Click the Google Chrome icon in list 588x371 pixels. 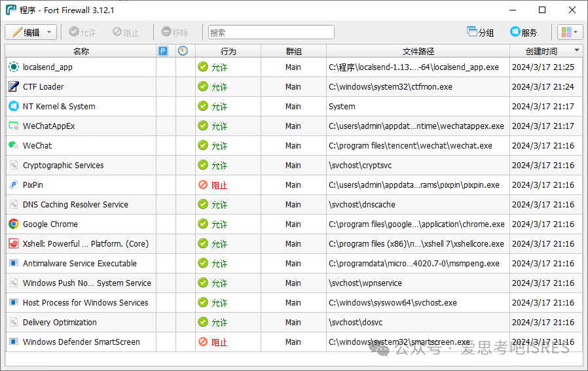click(13, 224)
